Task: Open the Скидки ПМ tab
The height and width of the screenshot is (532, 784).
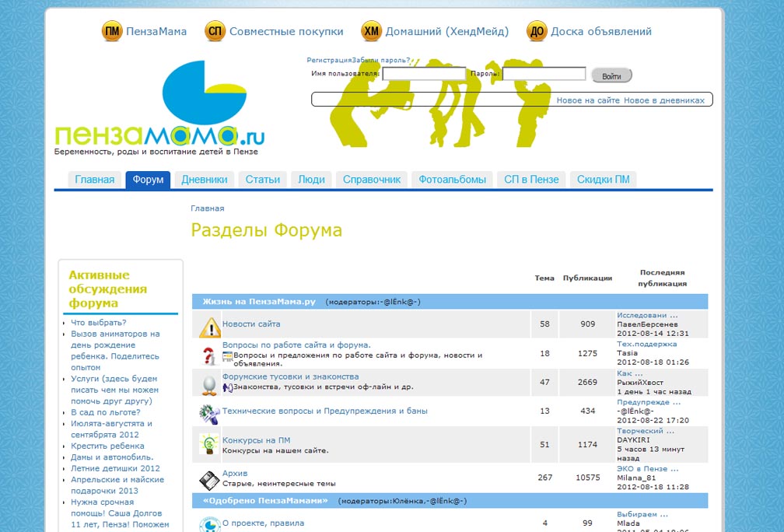Action: click(x=603, y=180)
